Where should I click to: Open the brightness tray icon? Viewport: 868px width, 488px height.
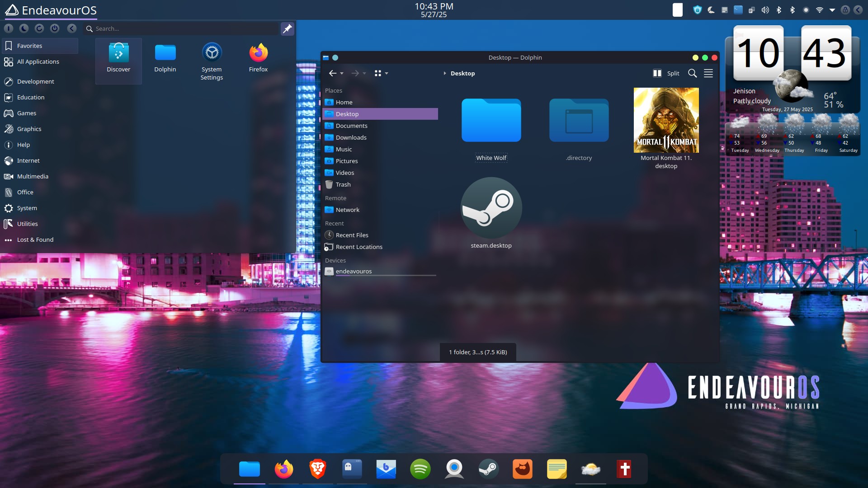[x=806, y=10]
